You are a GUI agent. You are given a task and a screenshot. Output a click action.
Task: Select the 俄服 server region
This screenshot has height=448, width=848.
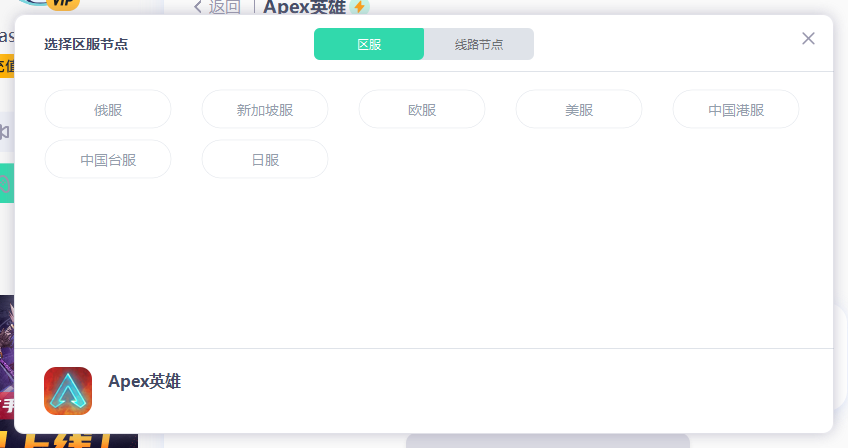click(108, 110)
